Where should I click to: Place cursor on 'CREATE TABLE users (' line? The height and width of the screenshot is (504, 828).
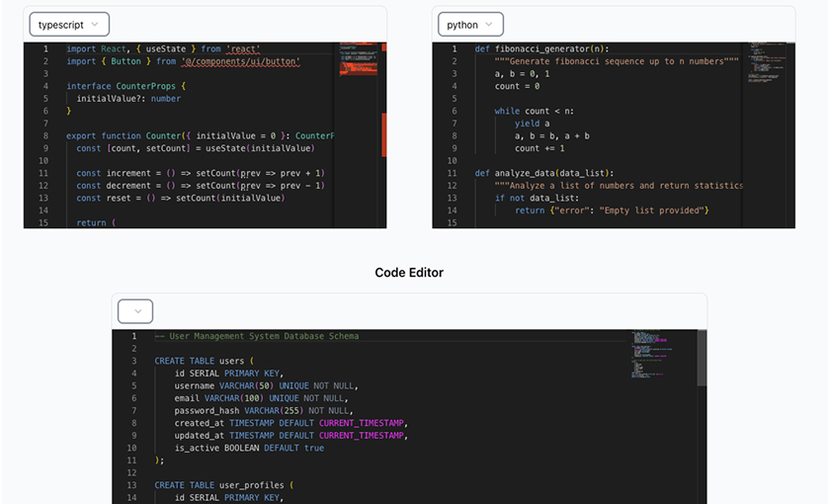204,361
